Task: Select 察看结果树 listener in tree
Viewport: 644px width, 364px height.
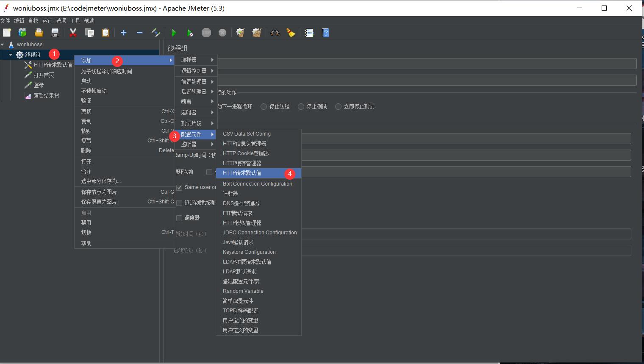Action: pos(46,95)
